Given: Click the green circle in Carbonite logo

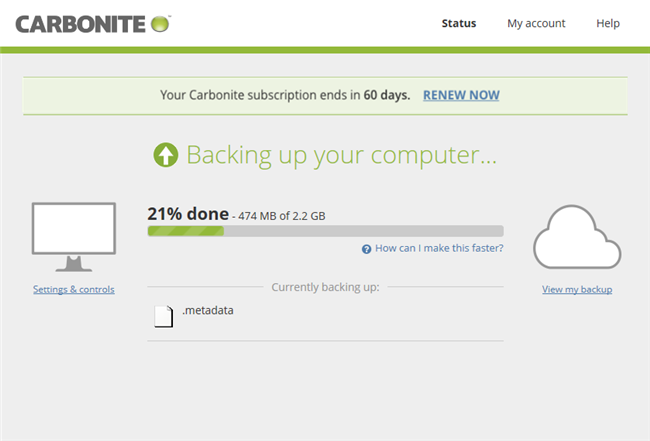Looking at the screenshot, I should pyautogui.click(x=157, y=23).
